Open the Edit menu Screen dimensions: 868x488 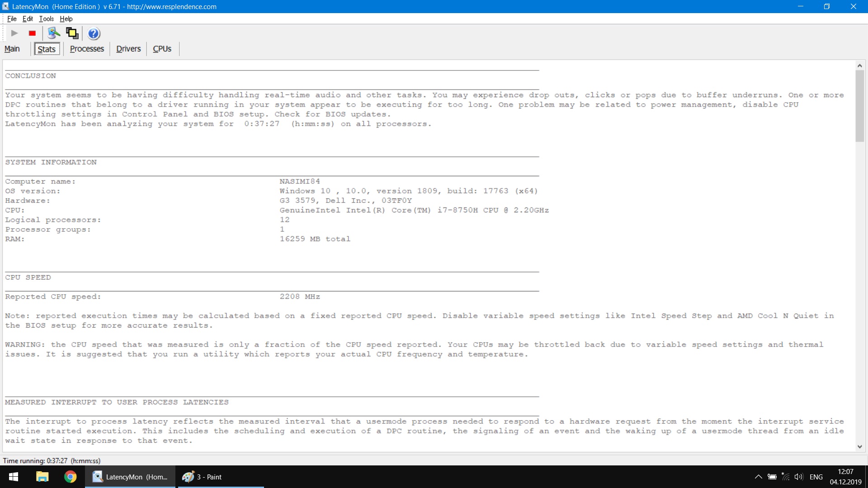(28, 19)
